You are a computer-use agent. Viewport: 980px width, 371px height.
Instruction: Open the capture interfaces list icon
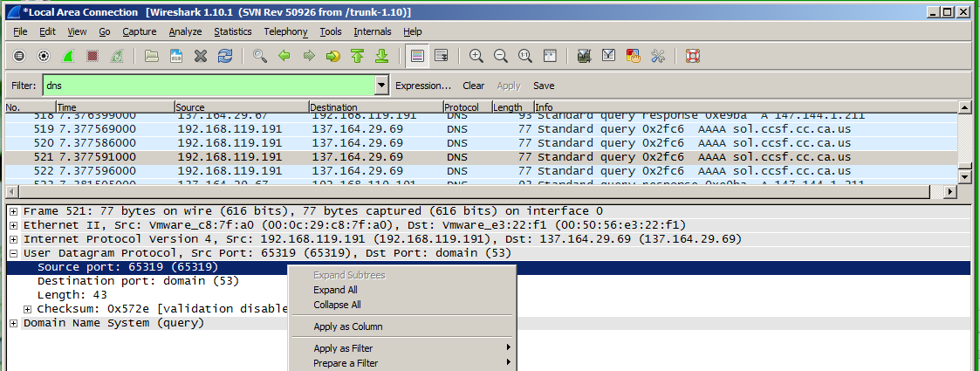pos(19,57)
